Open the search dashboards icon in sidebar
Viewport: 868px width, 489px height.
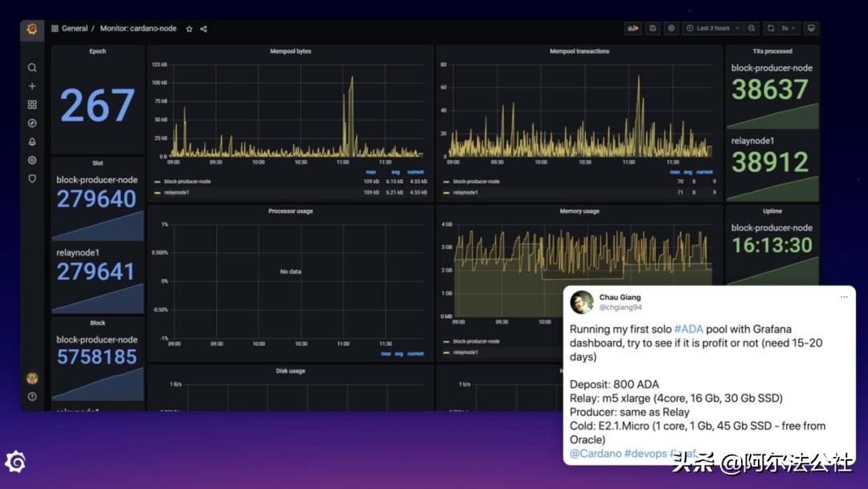32,68
